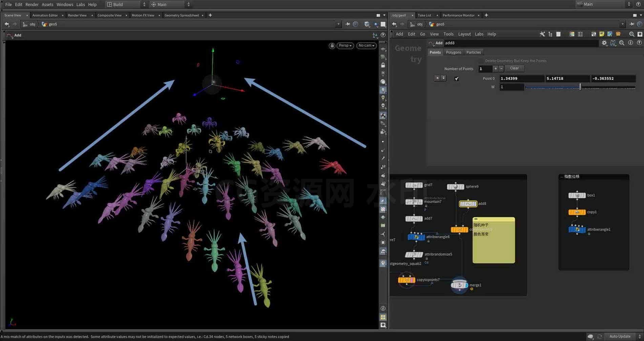Screen dimensions: 644x341
Task: Open the Labs menu in main menu bar
Action: click(x=81, y=4)
